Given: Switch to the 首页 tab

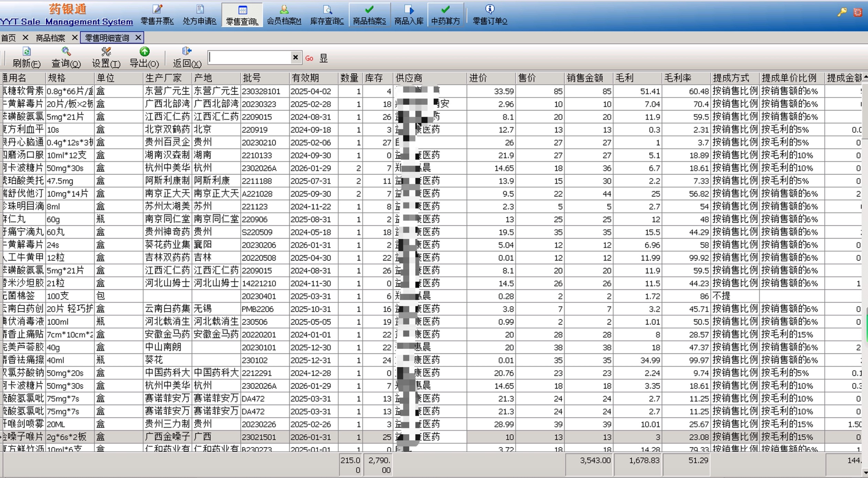Looking at the screenshot, I should pyautogui.click(x=9, y=38).
